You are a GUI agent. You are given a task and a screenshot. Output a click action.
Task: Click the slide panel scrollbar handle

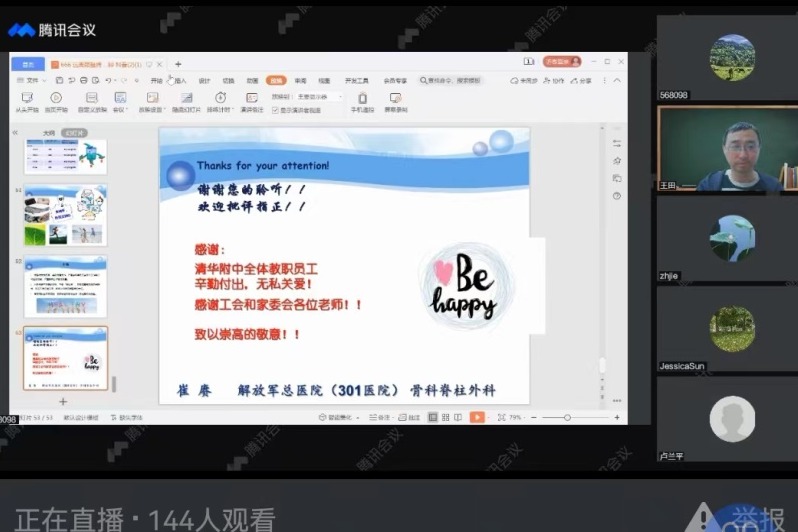click(x=113, y=384)
